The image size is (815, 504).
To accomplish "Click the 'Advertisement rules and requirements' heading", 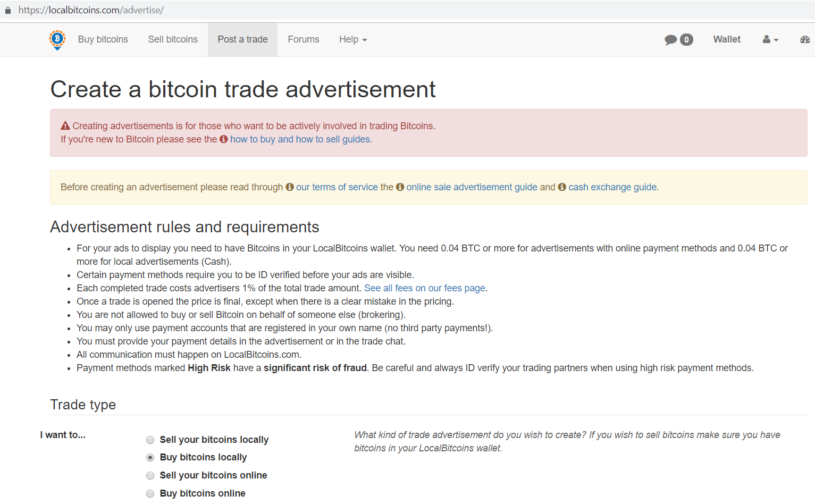I will coord(184,227).
